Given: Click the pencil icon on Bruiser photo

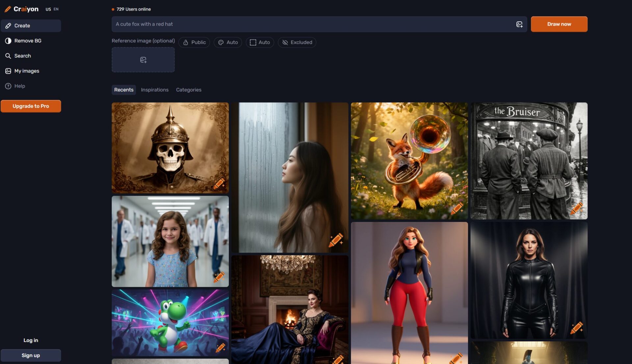Looking at the screenshot, I should coord(577,208).
